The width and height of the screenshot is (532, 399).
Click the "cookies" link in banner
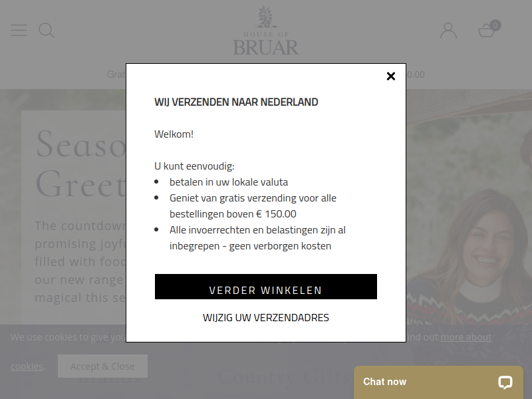[x=27, y=366]
